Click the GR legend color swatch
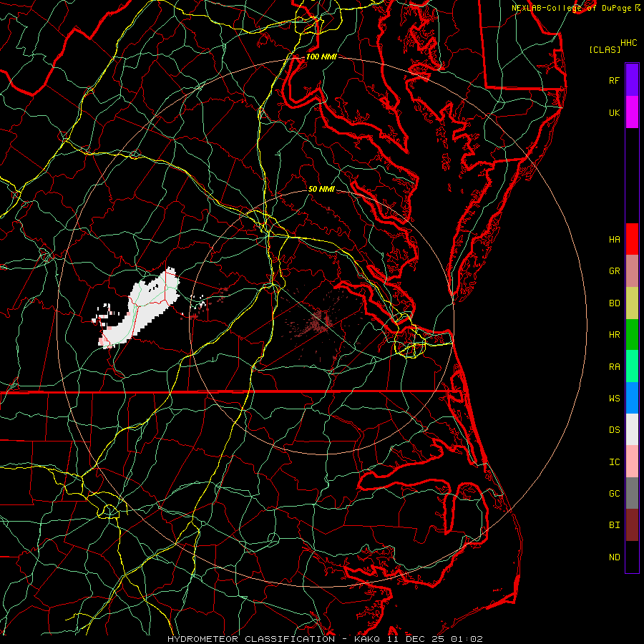 (x=632, y=271)
